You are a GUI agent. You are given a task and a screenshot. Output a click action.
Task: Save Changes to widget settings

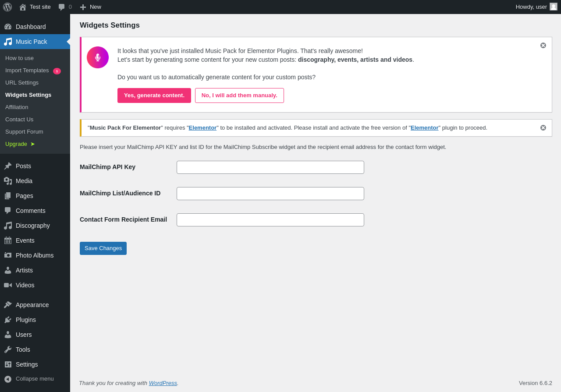[x=103, y=248]
